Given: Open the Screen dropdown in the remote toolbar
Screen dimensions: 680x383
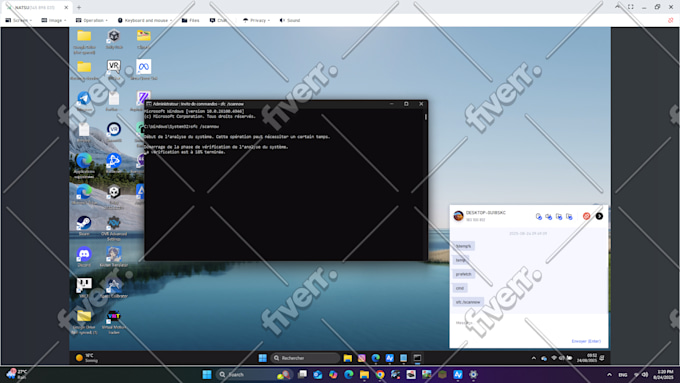Looking at the screenshot, I should click(19, 20).
